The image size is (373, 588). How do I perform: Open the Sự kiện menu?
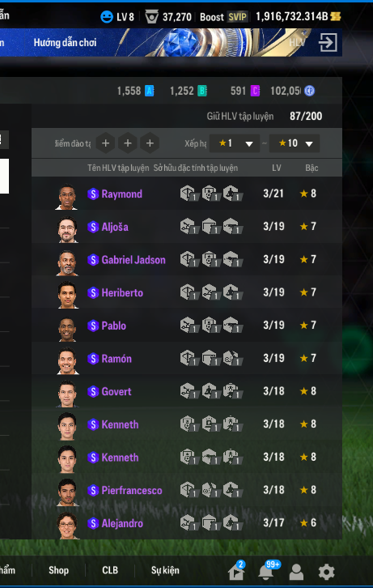(165, 570)
